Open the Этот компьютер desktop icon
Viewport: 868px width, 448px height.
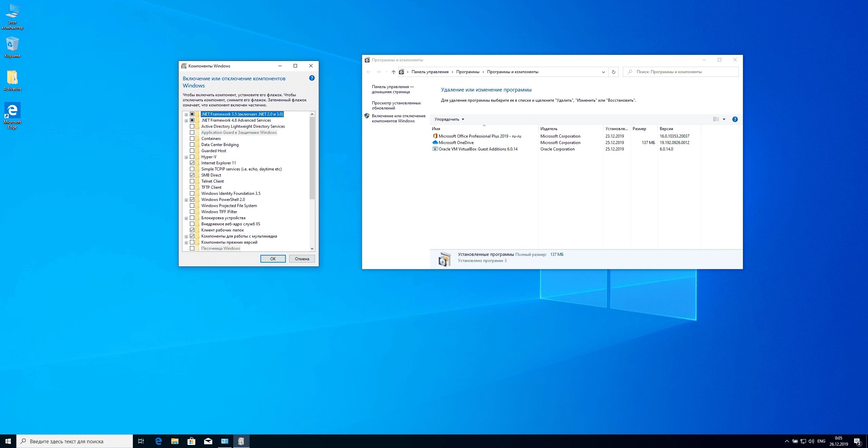12,17
